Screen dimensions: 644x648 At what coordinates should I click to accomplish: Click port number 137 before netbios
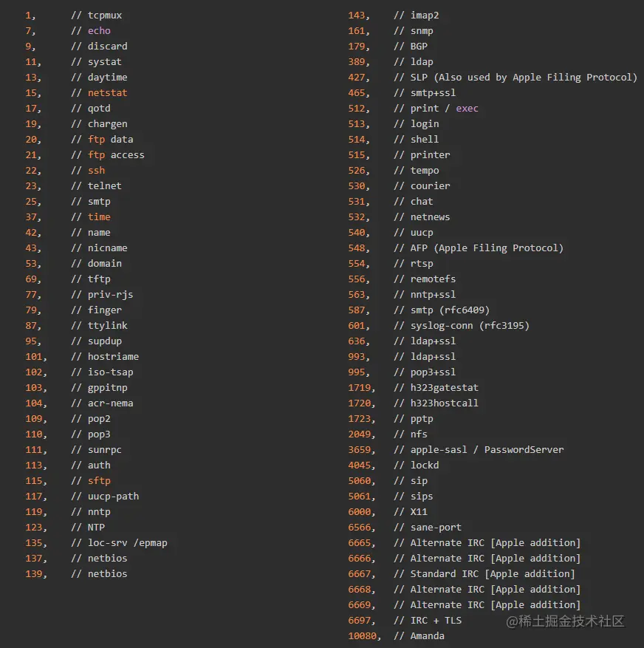click(x=34, y=559)
